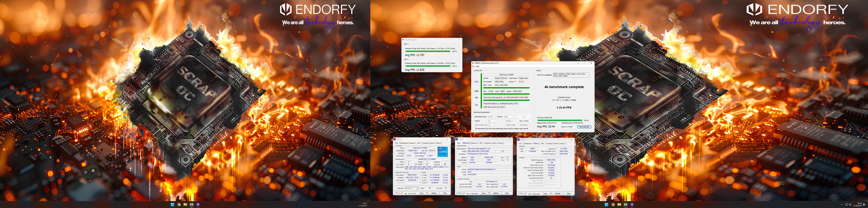Toggle the Pmode checkbox
The width and height of the screenshot is (868, 208).
click(505, 121)
